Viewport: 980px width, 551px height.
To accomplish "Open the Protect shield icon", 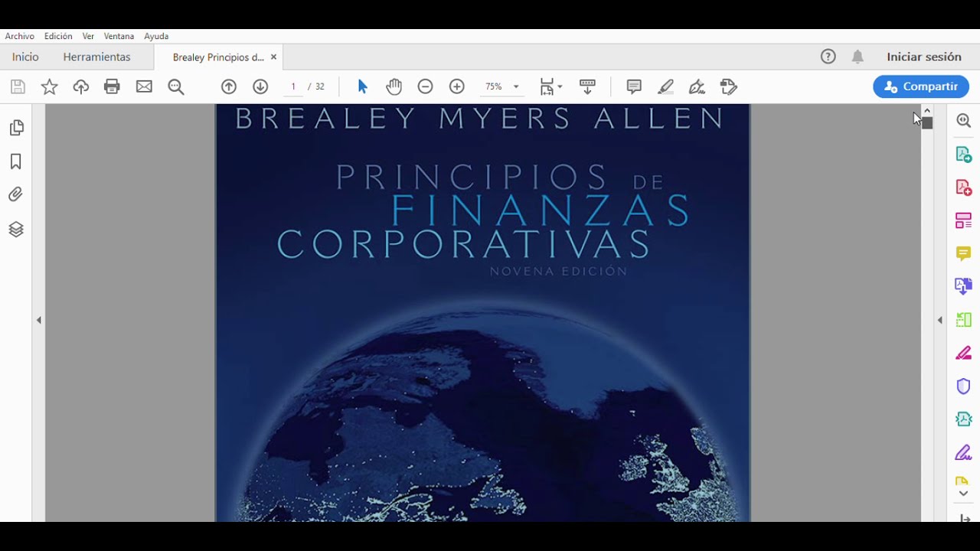I will tap(964, 386).
